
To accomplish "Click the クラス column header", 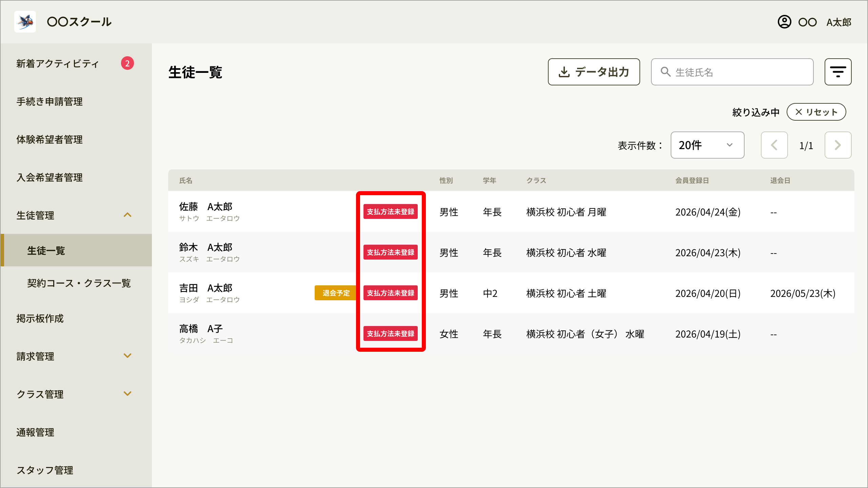I will click(536, 181).
